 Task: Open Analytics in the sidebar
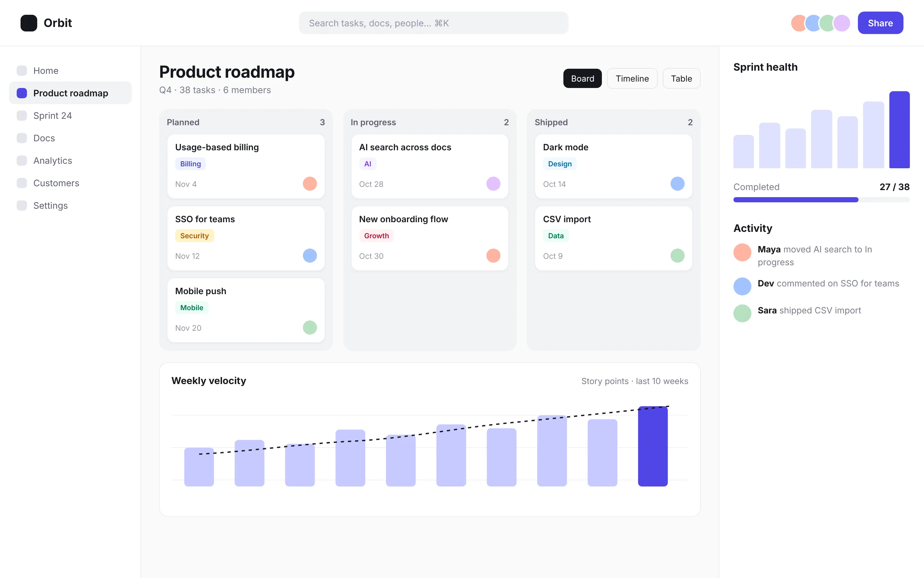tap(70, 161)
